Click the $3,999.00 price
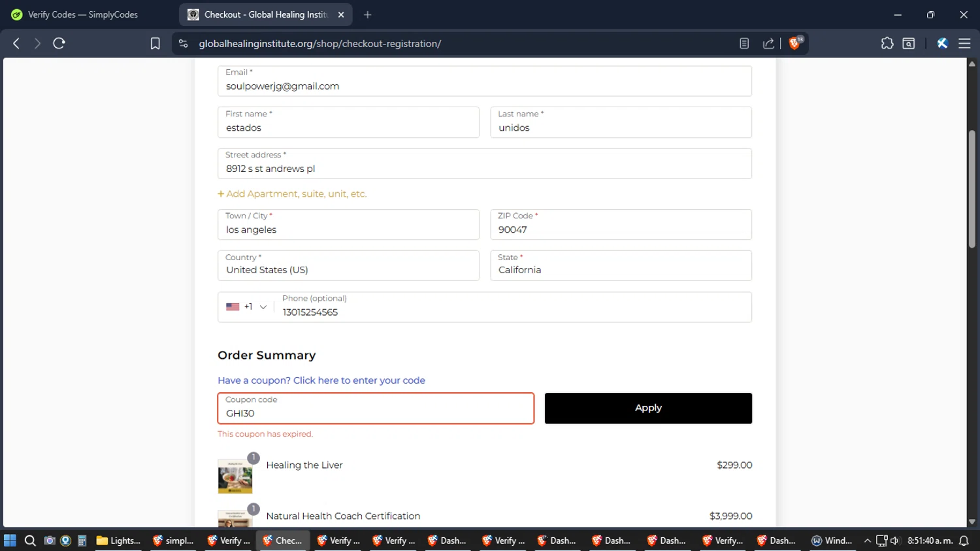 pos(730,516)
